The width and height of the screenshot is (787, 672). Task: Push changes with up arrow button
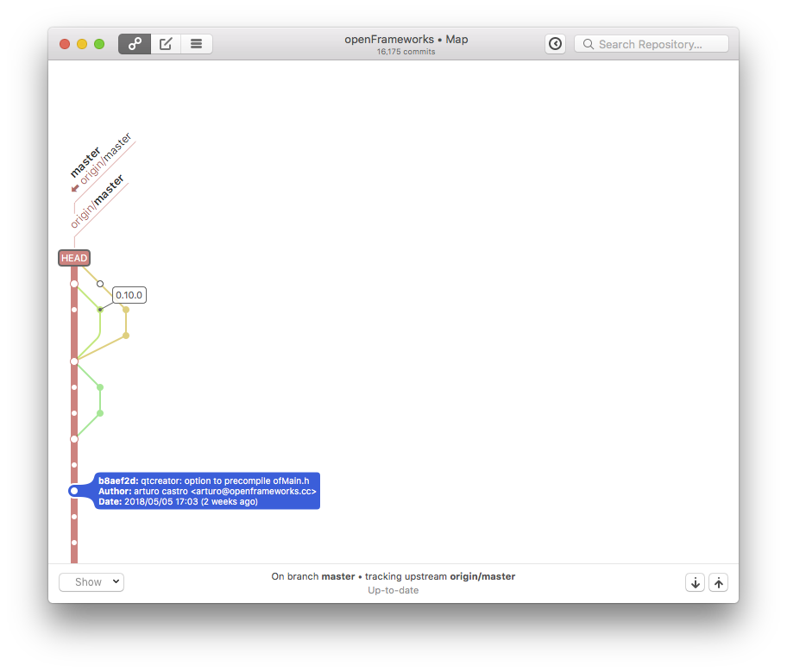click(718, 582)
